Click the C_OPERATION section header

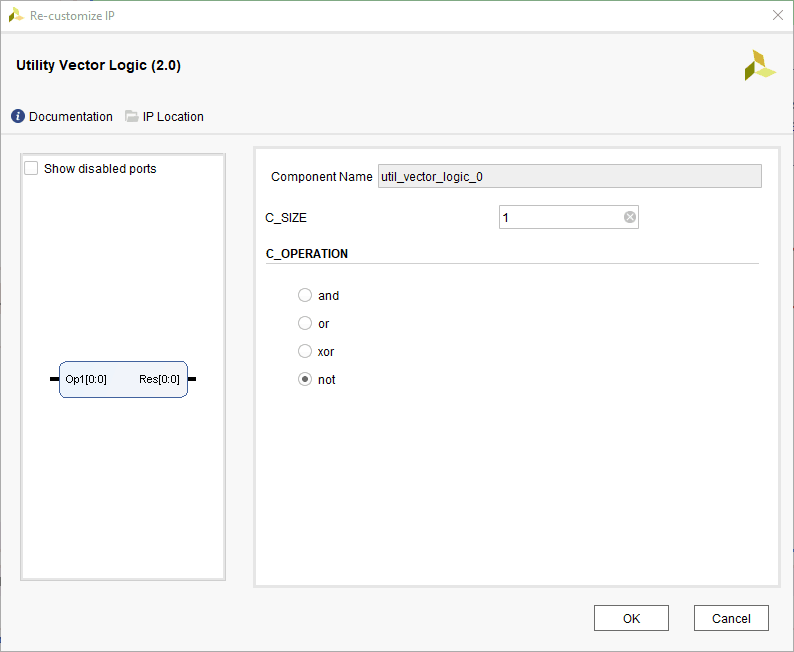[x=307, y=254]
